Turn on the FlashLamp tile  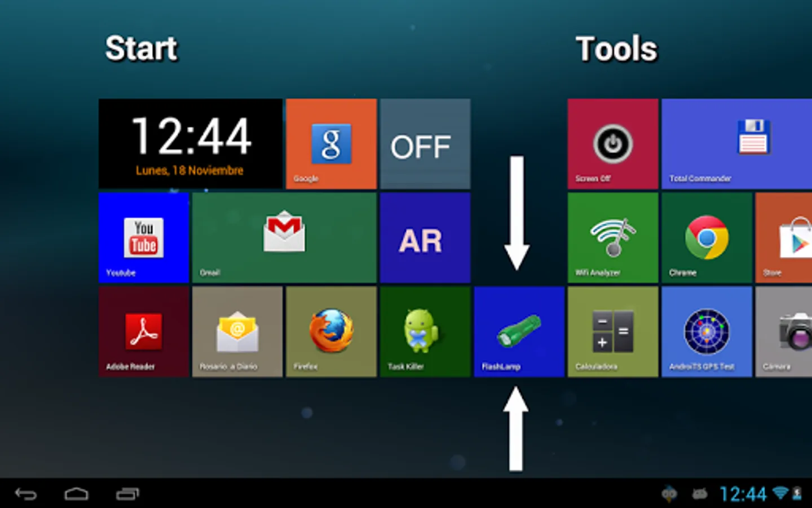tap(519, 331)
